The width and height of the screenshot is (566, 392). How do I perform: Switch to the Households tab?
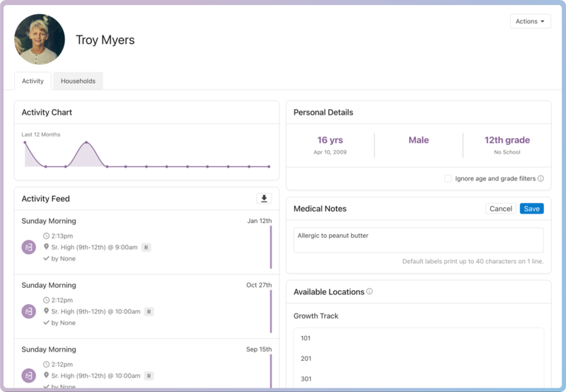pyautogui.click(x=78, y=81)
